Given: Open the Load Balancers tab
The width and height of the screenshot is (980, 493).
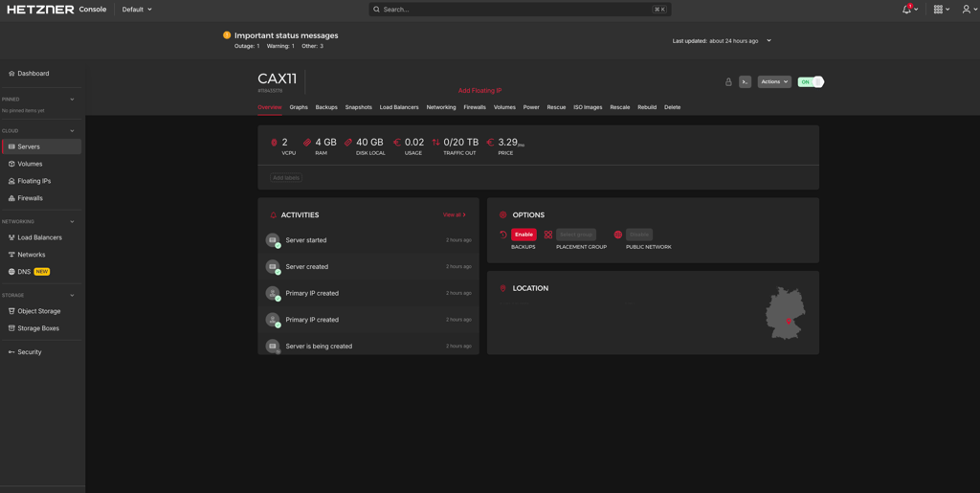Looking at the screenshot, I should [x=399, y=107].
